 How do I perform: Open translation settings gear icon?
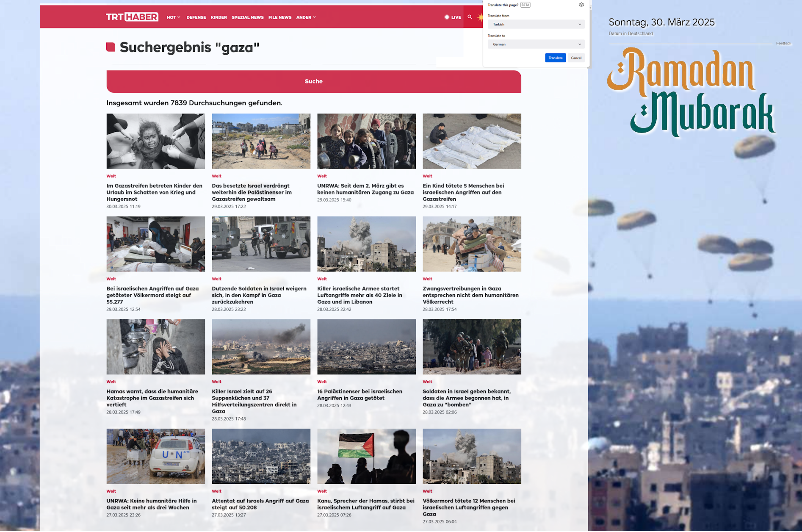click(x=581, y=5)
